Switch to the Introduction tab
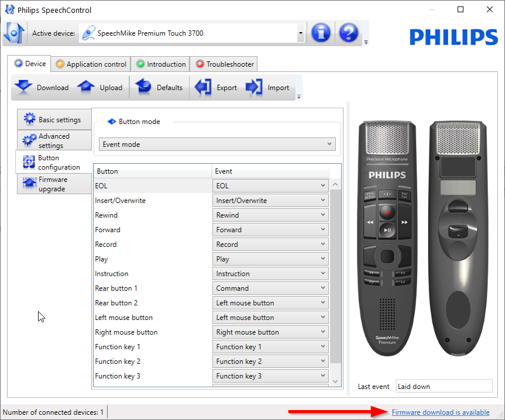 161,64
